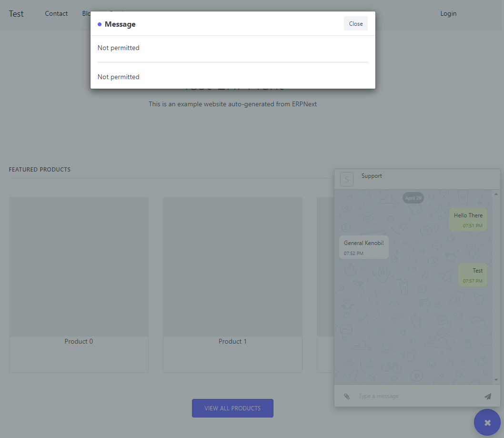Open the Contact page from navbar

[x=56, y=13]
